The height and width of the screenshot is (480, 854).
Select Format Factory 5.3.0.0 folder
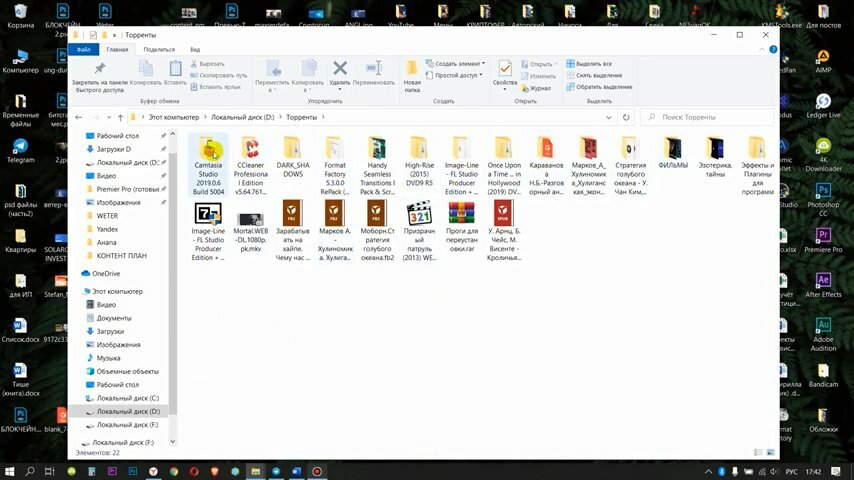tap(334, 166)
